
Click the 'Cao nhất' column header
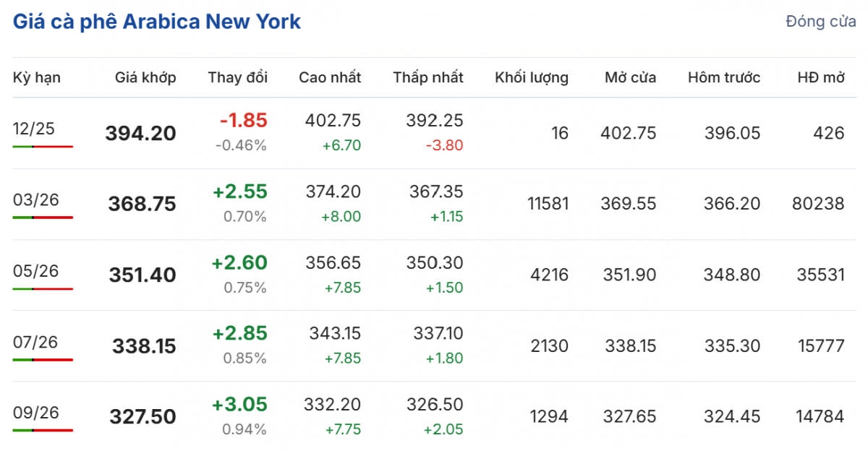pos(330,77)
